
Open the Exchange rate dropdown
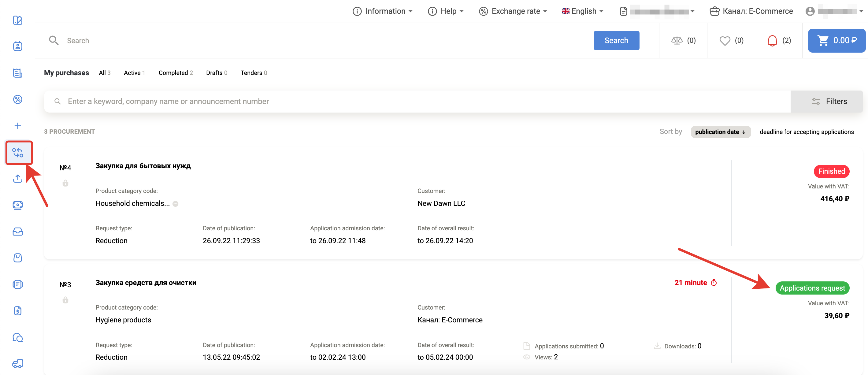click(x=513, y=11)
